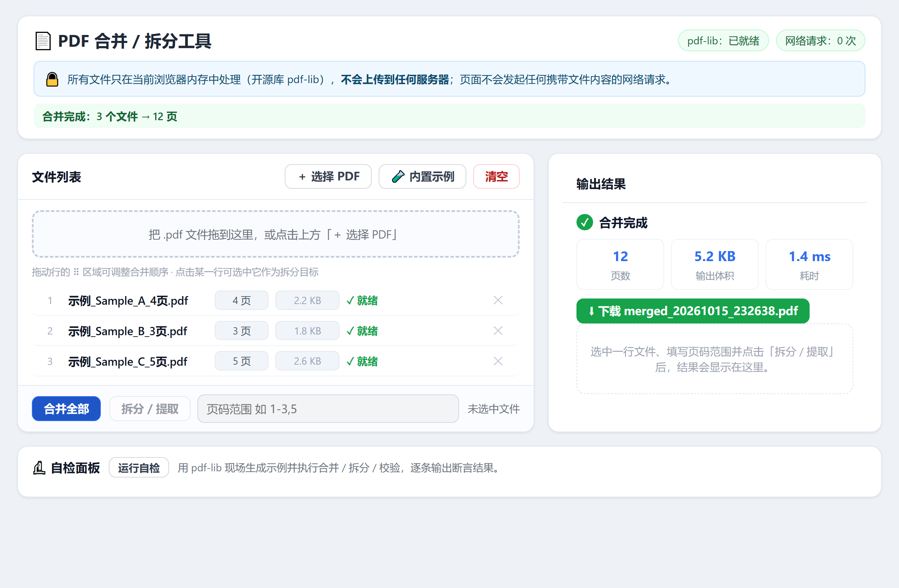The width and height of the screenshot is (899, 588).
Task: Click the 4 页 page count badge
Action: coord(241,300)
